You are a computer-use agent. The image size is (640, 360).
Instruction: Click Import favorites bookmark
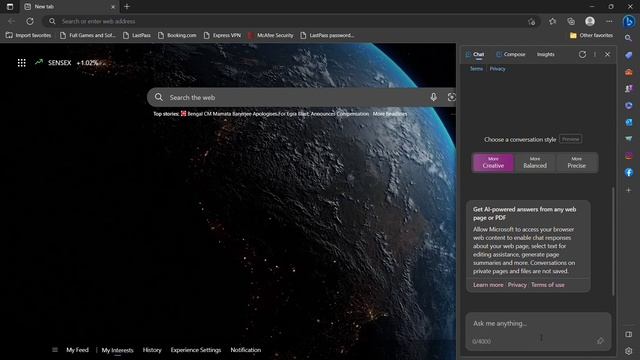point(29,36)
